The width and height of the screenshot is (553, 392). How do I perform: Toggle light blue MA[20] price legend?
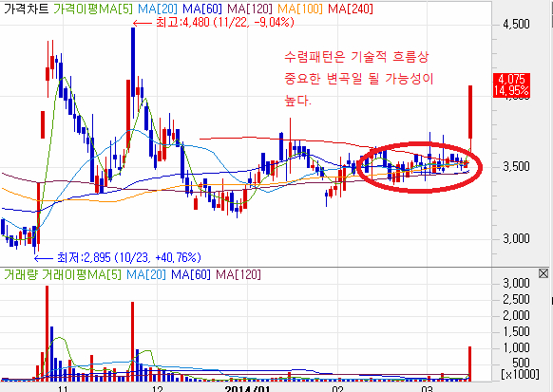[158, 9]
